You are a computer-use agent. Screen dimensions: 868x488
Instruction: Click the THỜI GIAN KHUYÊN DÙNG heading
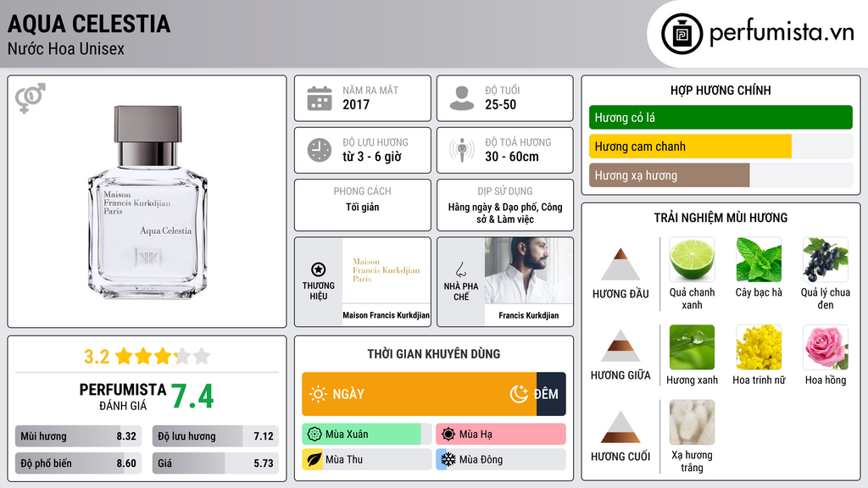[x=434, y=354]
